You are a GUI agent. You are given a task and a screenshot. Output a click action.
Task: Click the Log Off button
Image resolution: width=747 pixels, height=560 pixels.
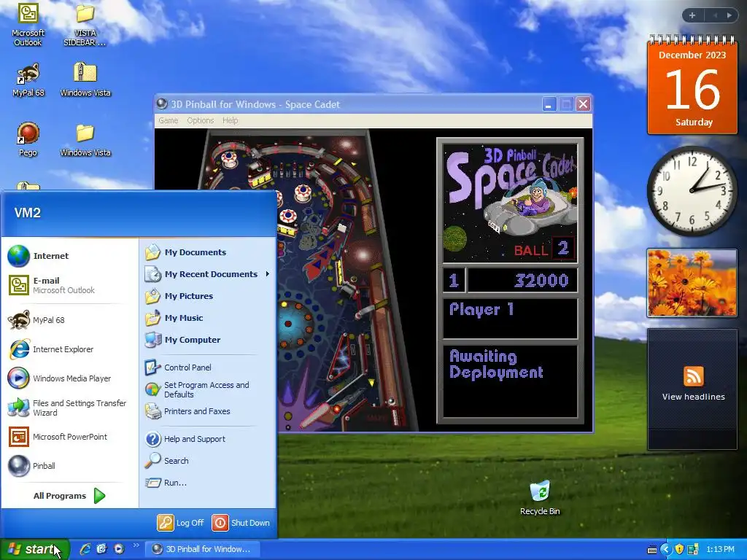tap(181, 523)
